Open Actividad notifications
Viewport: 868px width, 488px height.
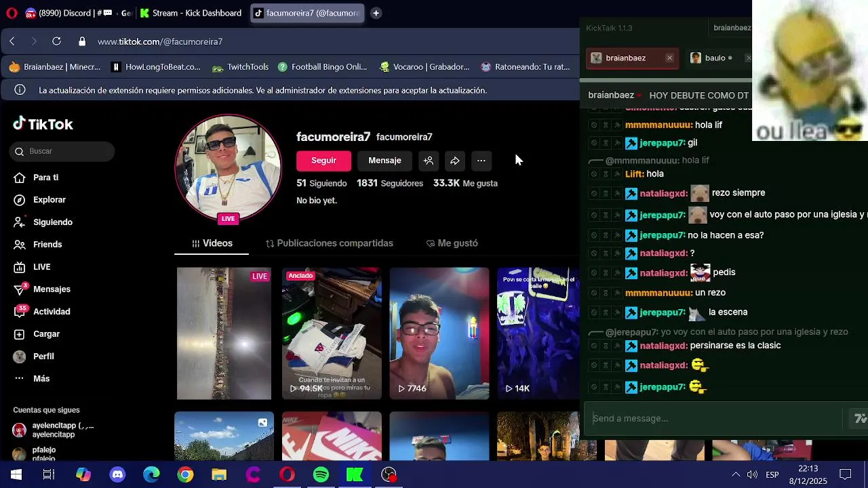(x=52, y=312)
